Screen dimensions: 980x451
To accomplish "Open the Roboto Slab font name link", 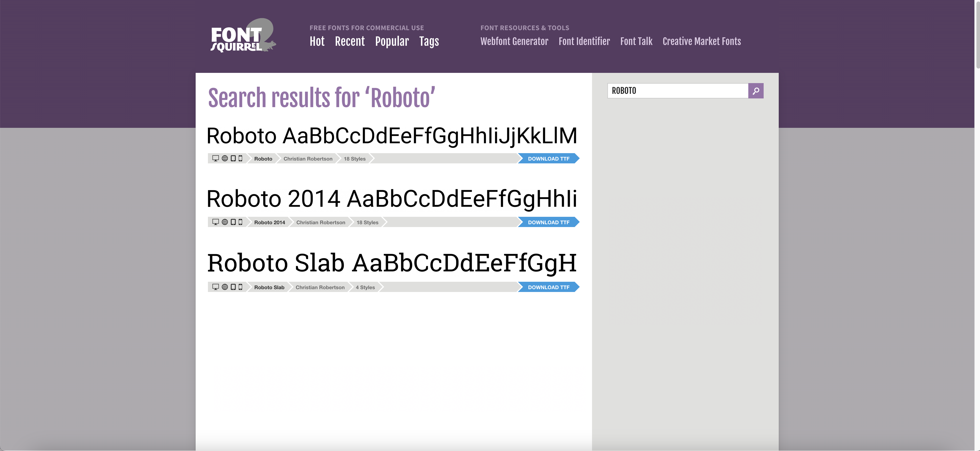I will click(269, 287).
